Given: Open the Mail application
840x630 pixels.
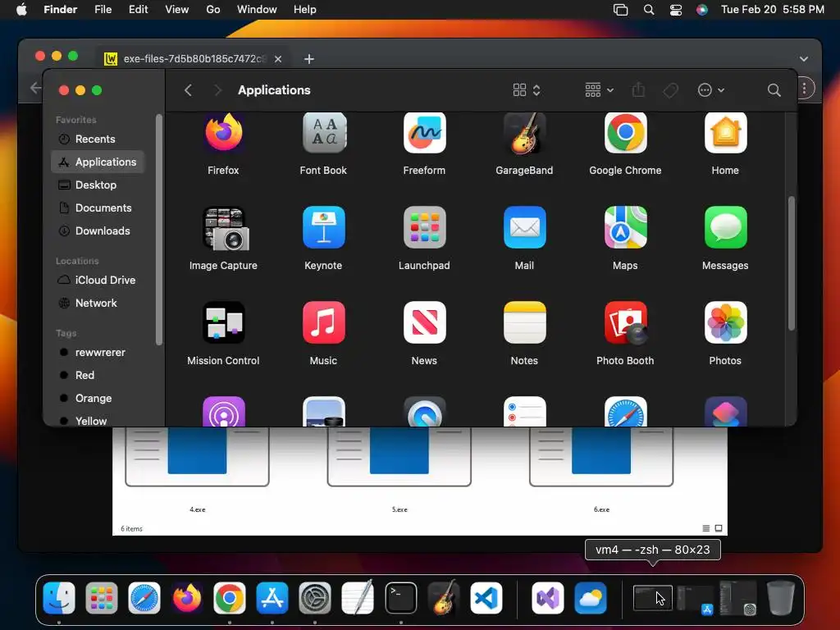Looking at the screenshot, I should click(x=524, y=228).
